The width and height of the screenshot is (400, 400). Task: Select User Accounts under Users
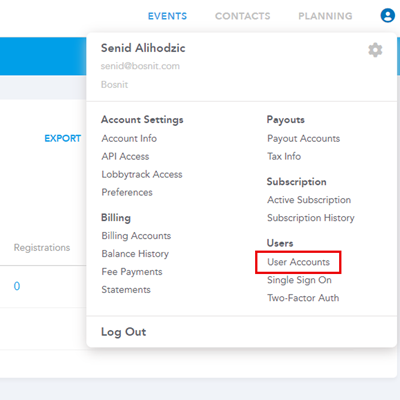pos(298,262)
